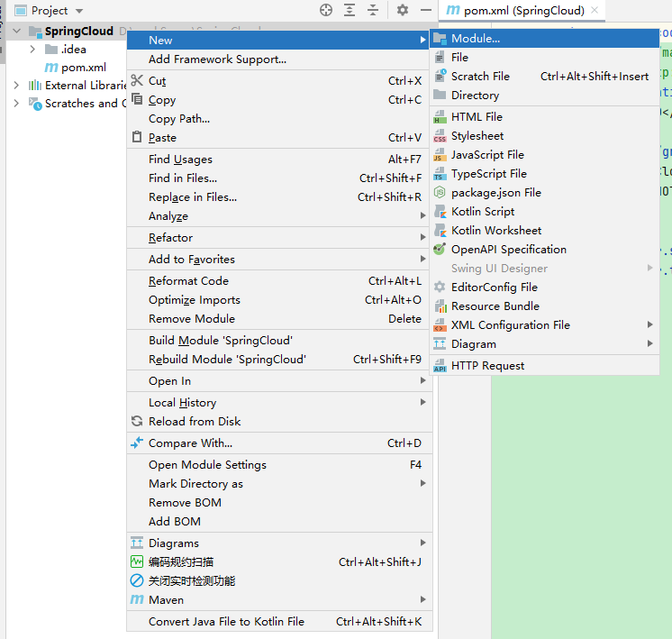Close the pom.xml (SpringCloud) tab

595,10
